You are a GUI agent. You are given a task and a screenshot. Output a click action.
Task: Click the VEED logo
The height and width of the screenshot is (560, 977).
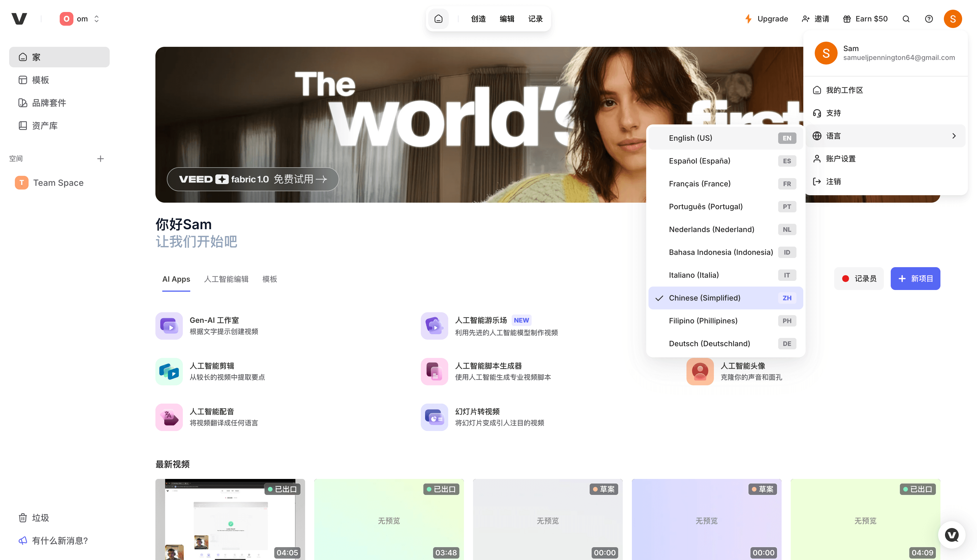[x=19, y=19]
